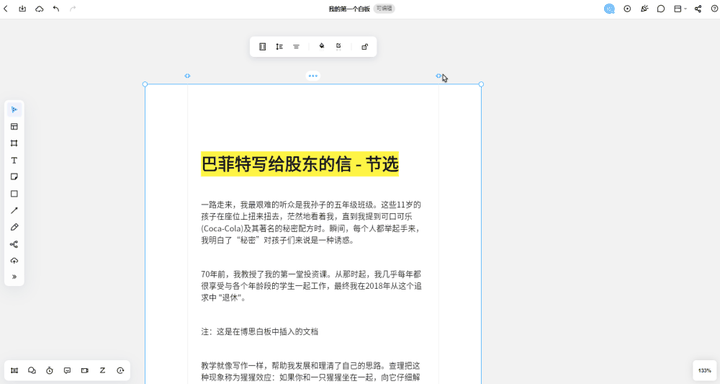Open the templates tool in sidebar
The image size is (720, 384).
pyautogui.click(x=14, y=126)
